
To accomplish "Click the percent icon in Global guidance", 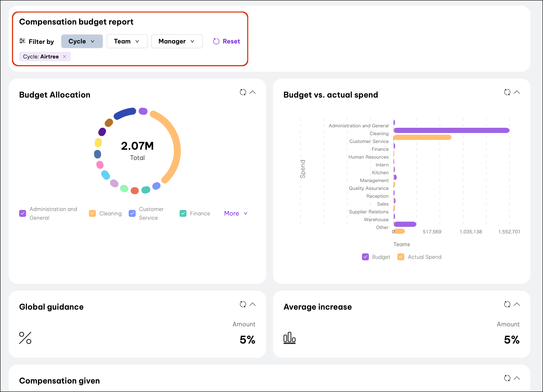I will pos(25,338).
